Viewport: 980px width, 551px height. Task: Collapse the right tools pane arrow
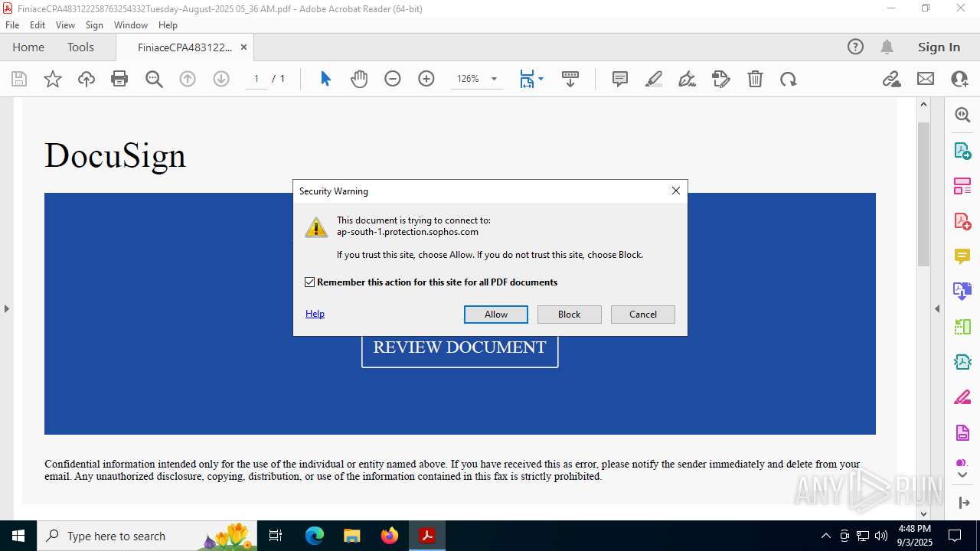937,309
